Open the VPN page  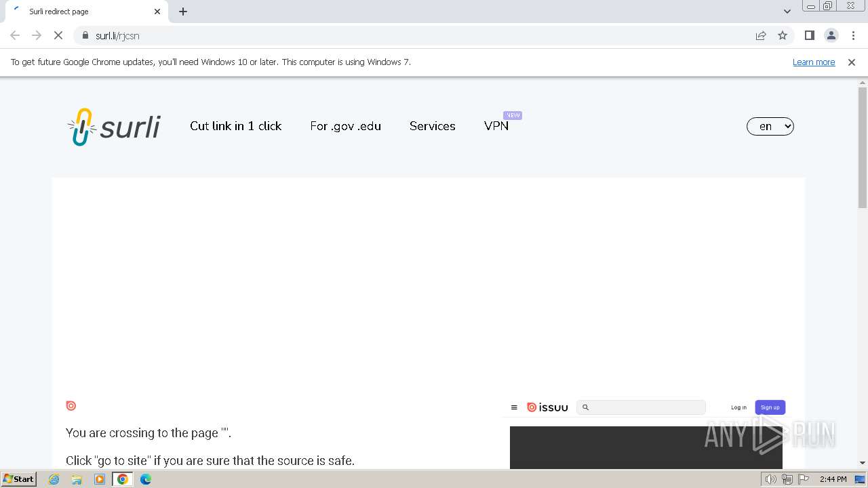pyautogui.click(x=496, y=126)
